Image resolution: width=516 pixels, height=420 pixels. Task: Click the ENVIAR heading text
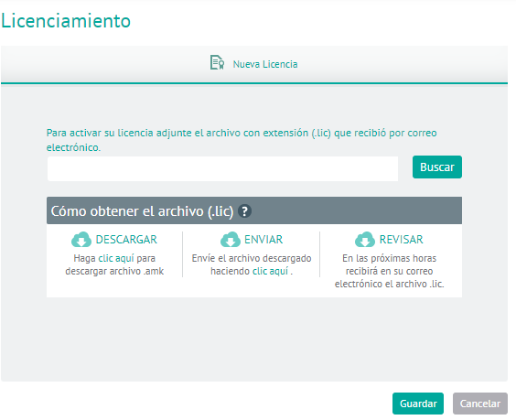click(263, 240)
